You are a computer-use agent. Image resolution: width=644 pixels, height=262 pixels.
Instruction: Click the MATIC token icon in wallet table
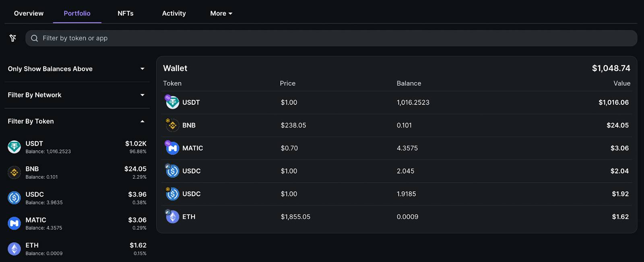pyautogui.click(x=173, y=148)
